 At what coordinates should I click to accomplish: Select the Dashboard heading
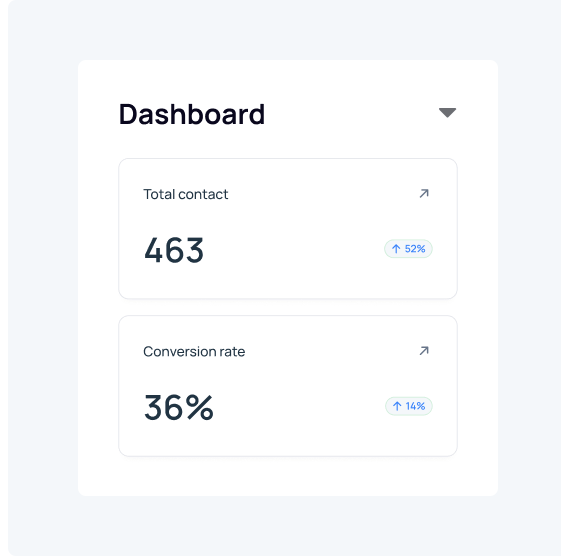(192, 114)
